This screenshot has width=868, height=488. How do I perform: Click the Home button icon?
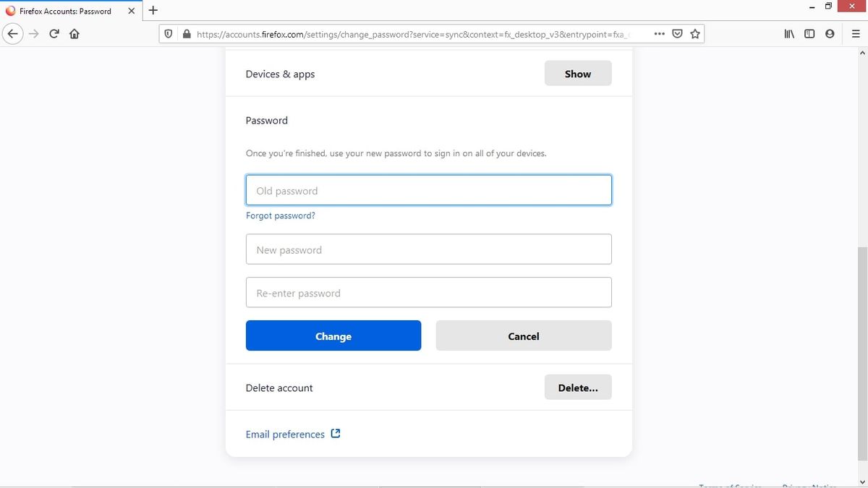click(x=74, y=33)
